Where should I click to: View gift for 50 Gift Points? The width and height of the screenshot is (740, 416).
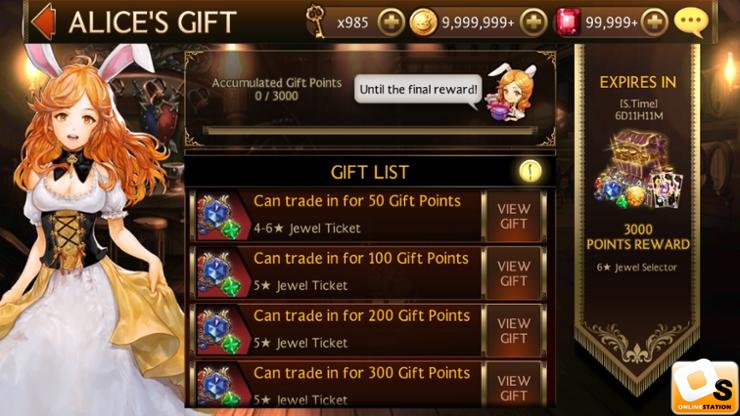pos(513,216)
